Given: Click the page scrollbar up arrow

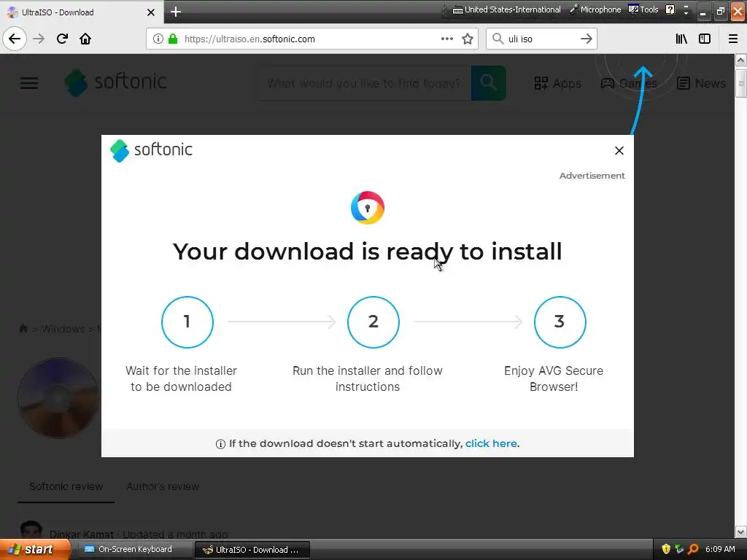Looking at the screenshot, I should pos(740,60).
